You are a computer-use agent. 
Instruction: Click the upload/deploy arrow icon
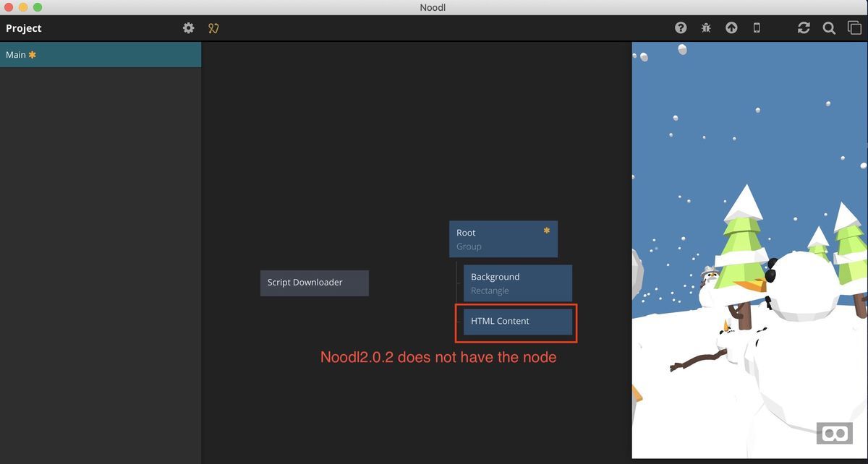point(731,27)
